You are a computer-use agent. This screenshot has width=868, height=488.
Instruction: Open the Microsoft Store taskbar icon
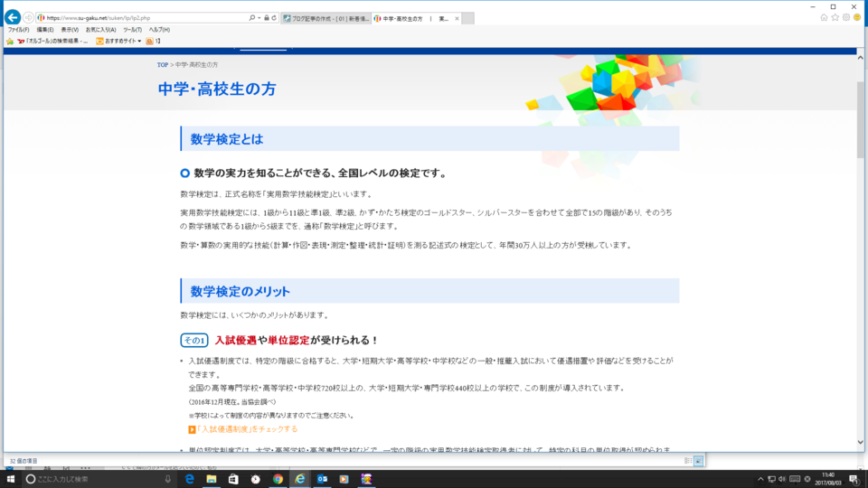pos(233,479)
